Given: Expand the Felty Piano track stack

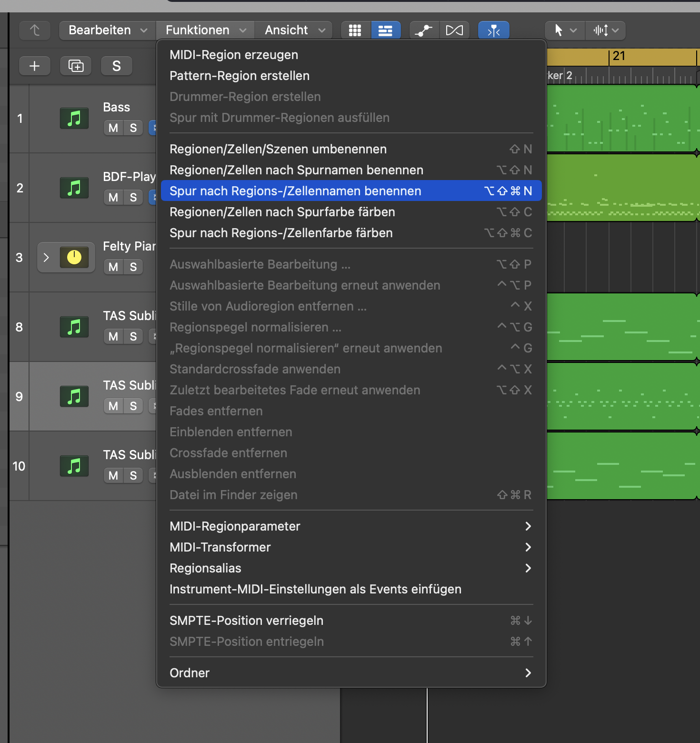Looking at the screenshot, I should click(46, 257).
